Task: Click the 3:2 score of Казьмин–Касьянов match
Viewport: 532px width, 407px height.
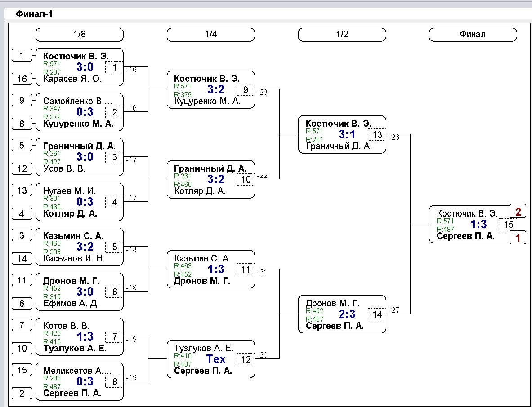Action: pyautogui.click(x=85, y=247)
